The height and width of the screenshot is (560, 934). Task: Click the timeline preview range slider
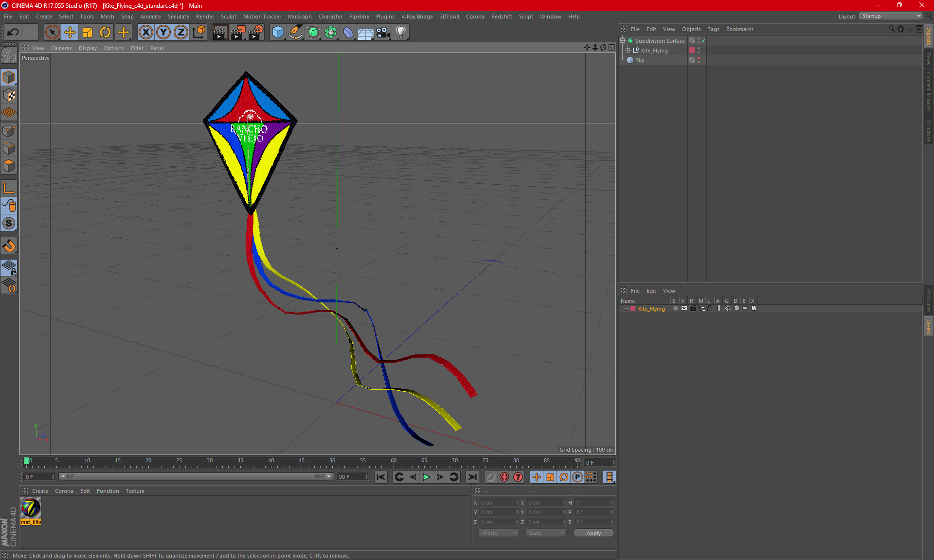(196, 477)
